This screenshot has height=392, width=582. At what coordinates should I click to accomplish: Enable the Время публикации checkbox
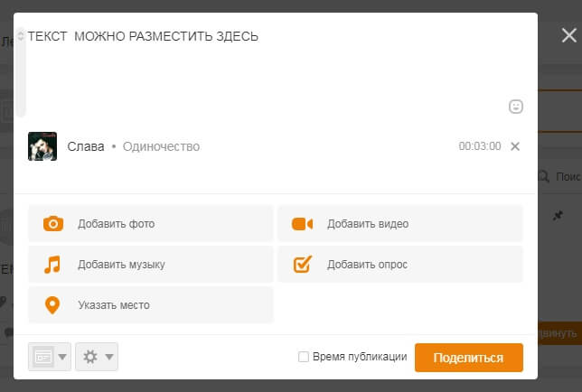pos(304,357)
